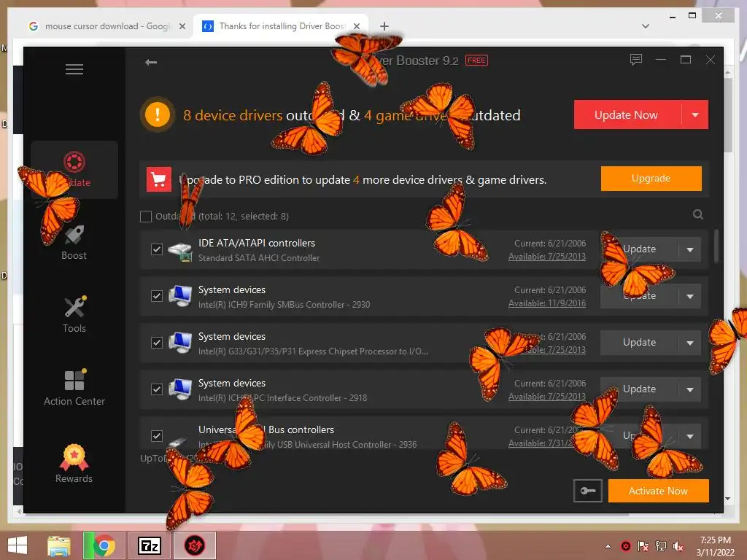Click the G33/G31/P35/P31 Chipset Processor monitor icon

click(180, 343)
